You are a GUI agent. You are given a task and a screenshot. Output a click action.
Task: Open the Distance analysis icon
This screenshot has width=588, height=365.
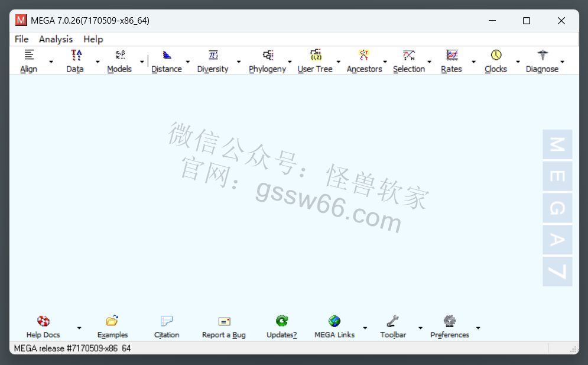[167, 55]
